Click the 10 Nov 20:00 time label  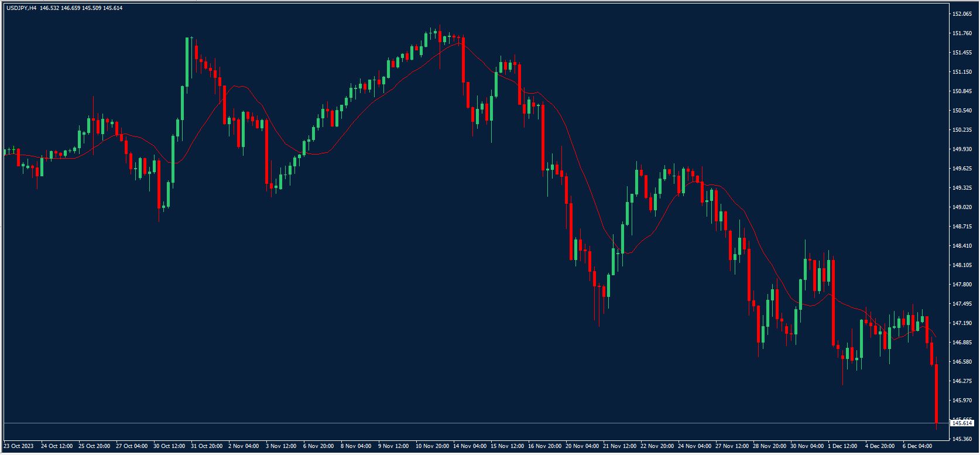[432, 446]
